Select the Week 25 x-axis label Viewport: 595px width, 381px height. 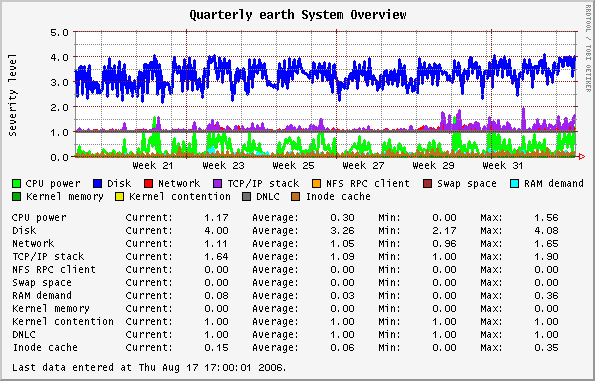coord(293,166)
